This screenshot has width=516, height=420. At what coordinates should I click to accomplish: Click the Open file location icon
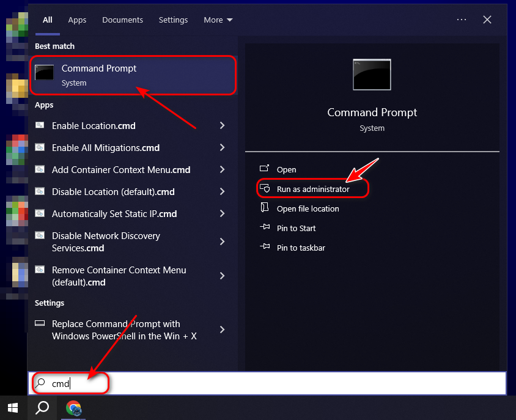coord(265,207)
